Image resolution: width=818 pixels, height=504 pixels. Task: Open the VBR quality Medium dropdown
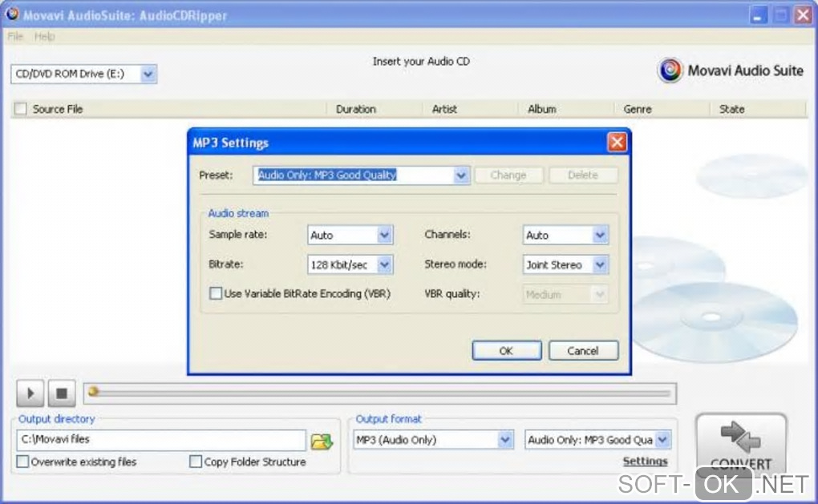tap(600, 295)
